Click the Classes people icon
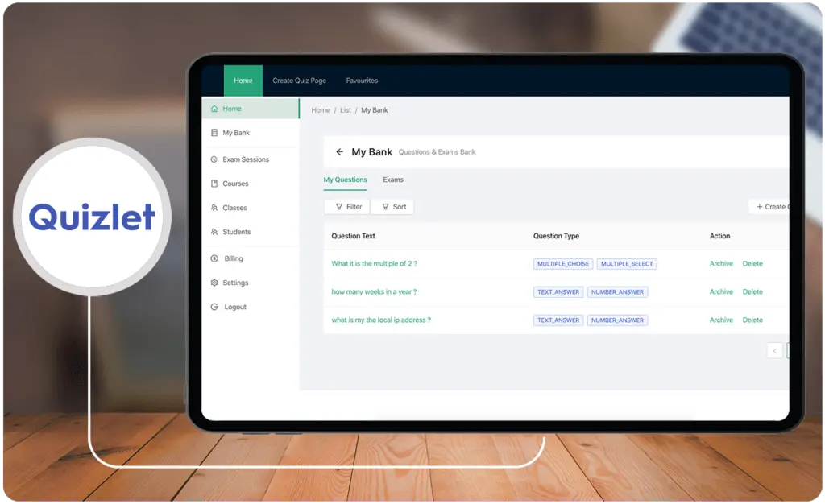 (214, 208)
